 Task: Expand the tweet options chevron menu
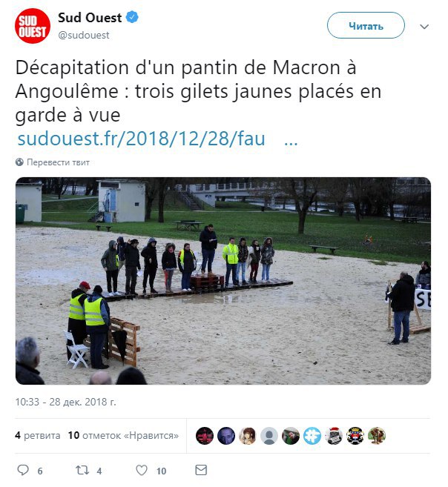(424, 27)
